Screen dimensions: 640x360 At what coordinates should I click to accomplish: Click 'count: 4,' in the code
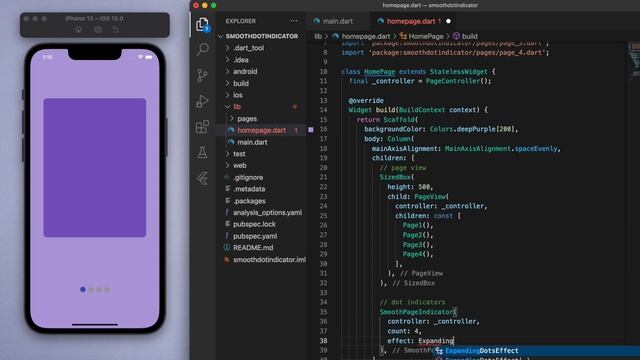pos(404,331)
